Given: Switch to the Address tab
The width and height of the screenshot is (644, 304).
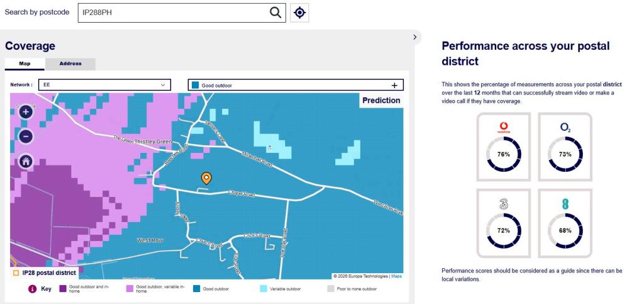Looking at the screenshot, I should pyautogui.click(x=70, y=64).
